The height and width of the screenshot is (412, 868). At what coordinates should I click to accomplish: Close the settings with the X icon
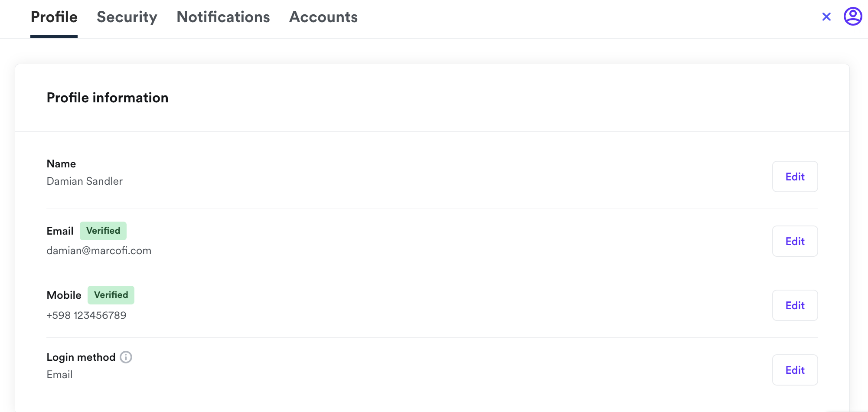click(x=826, y=17)
